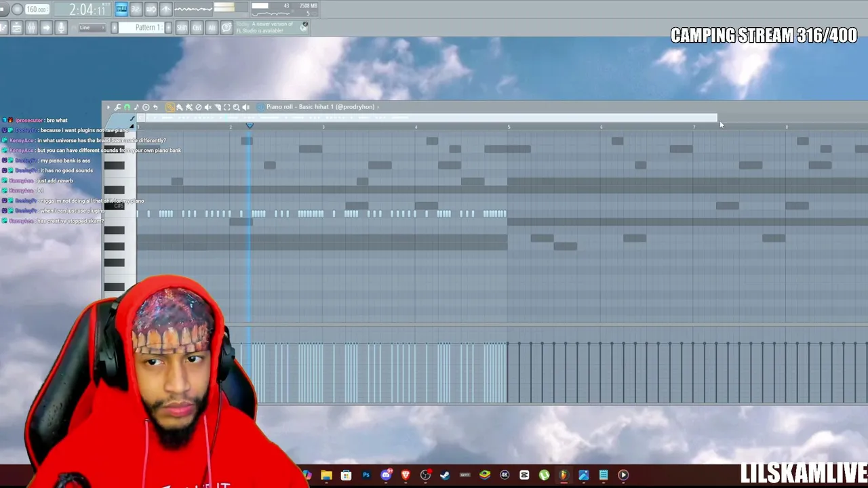
Task: Open CapCut from the taskbar
Action: pyautogui.click(x=524, y=475)
